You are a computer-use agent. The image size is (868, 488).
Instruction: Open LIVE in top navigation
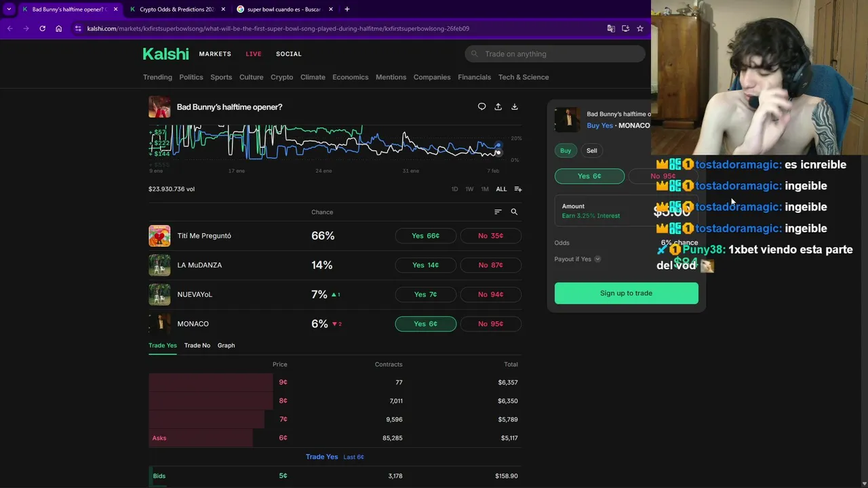point(254,54)
